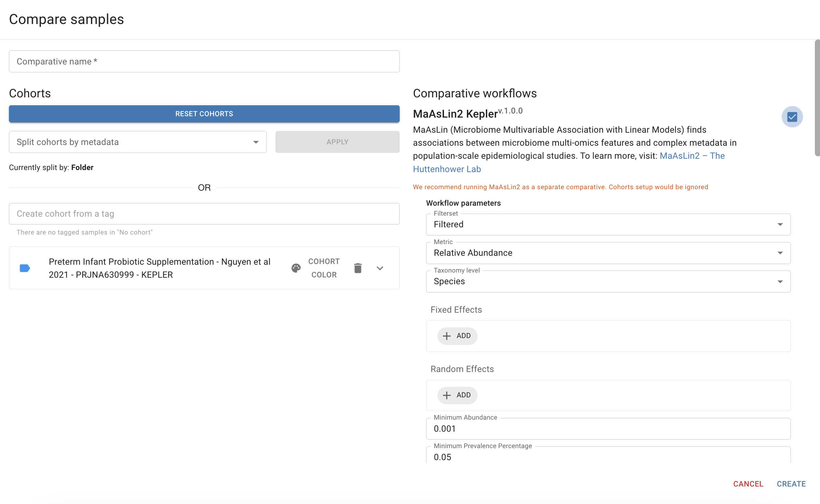820x504 pixels.
Task: Click the Cohort Color label
Action: click(324, 268)
